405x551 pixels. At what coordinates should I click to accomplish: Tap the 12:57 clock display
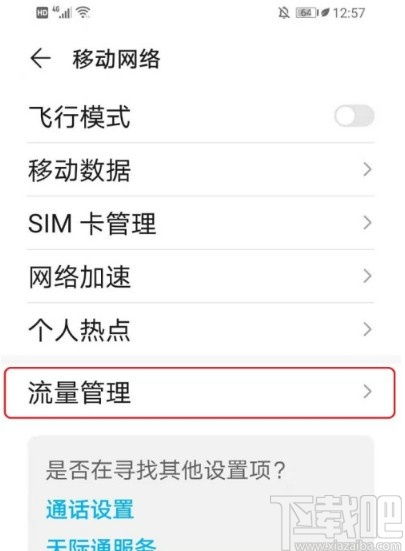[349, 13]
